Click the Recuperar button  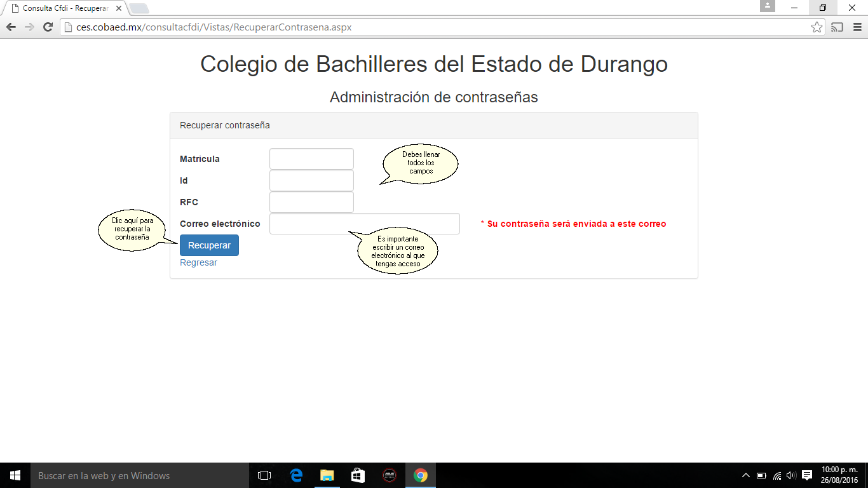[209, 245]
